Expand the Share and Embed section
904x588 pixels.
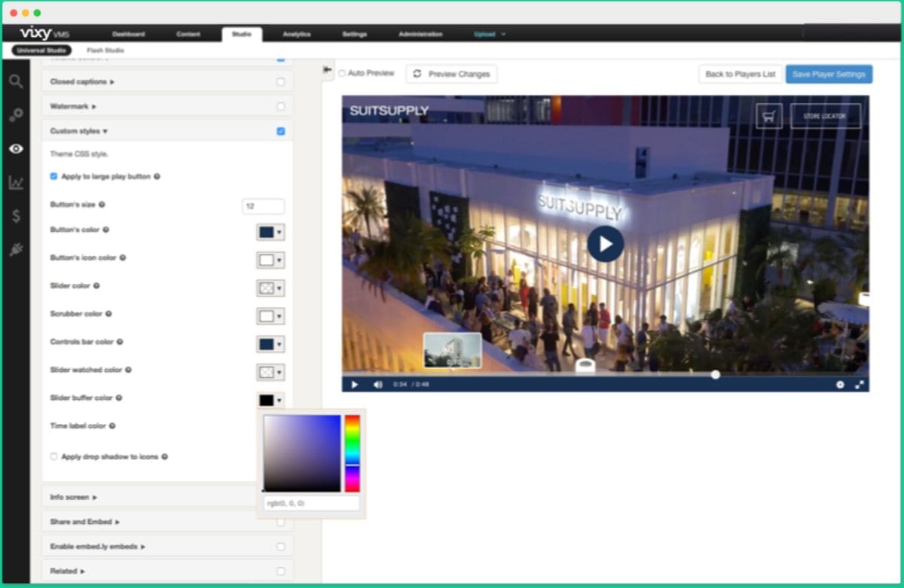85,522
